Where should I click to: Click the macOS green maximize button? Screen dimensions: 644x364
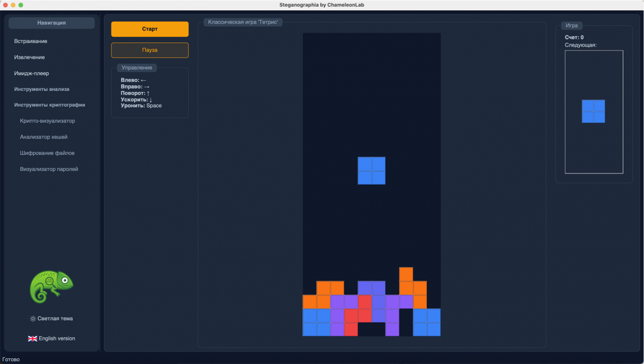point(21,5)
